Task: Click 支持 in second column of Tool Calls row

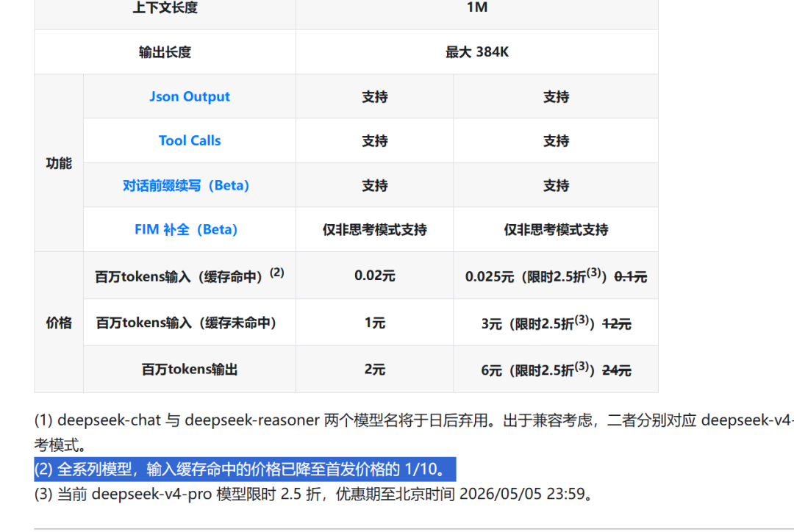Action: coord(556,140)
